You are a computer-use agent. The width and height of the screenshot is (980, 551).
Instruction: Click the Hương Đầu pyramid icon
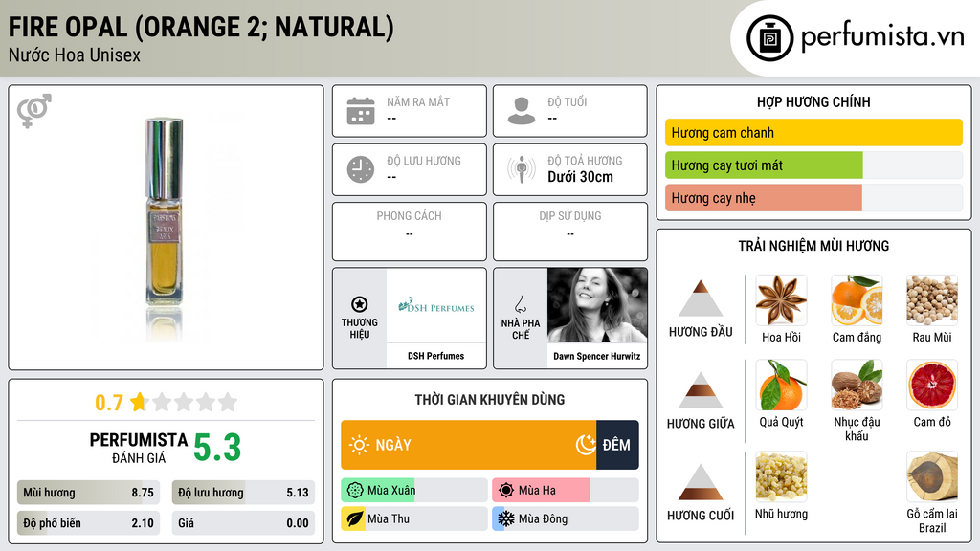click(x=701, y=298)
